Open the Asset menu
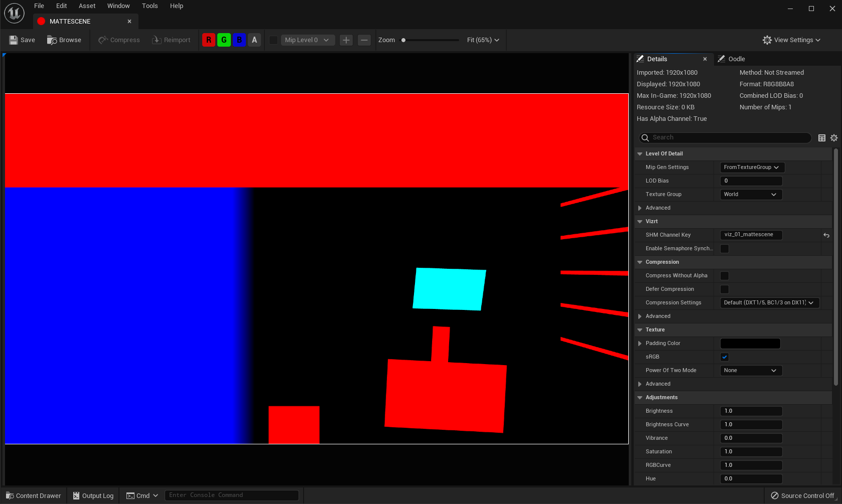The width and height of the screenshot is (842, 504). coord(87,6)
